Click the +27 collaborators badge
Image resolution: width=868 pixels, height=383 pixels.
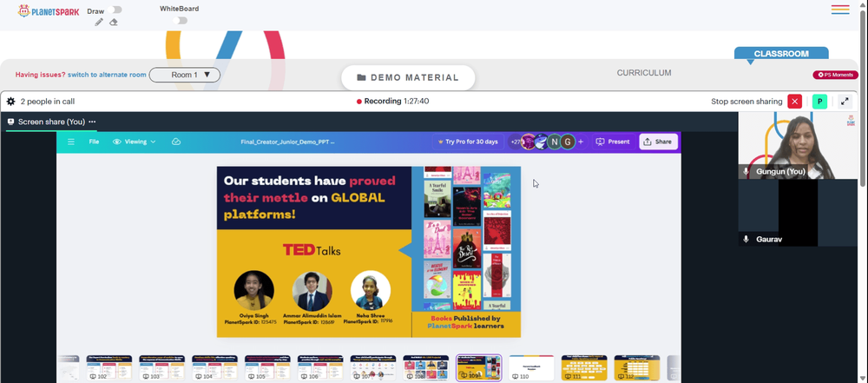pos(515,142)
